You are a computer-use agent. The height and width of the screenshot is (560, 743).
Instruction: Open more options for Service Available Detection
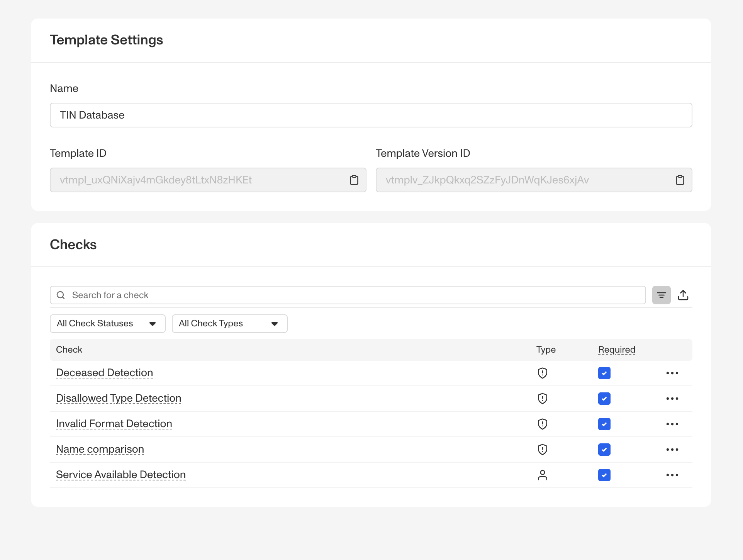tap(672, 475)
